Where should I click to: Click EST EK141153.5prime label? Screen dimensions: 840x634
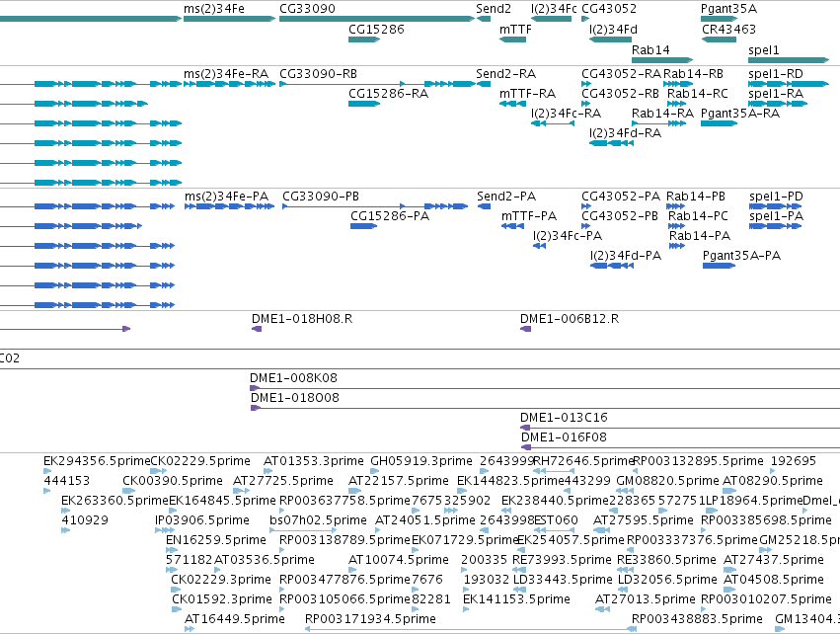(x=516, y=599)
